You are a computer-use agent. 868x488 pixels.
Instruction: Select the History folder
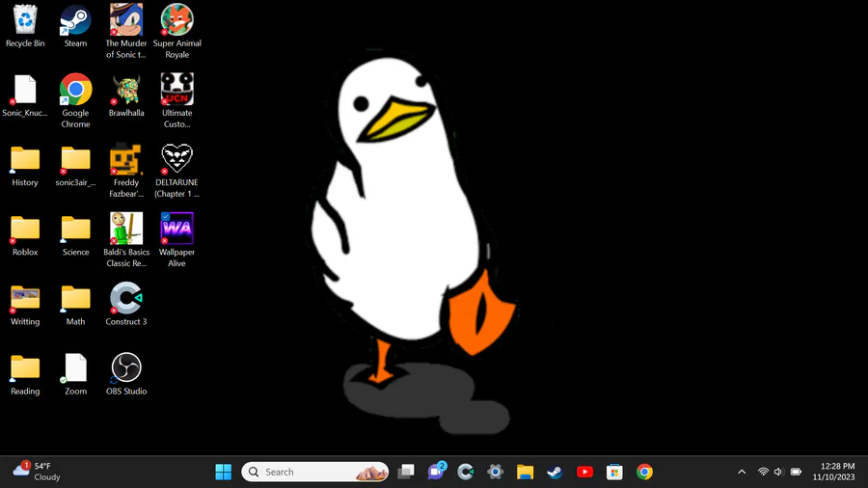(x=25, y=166)
